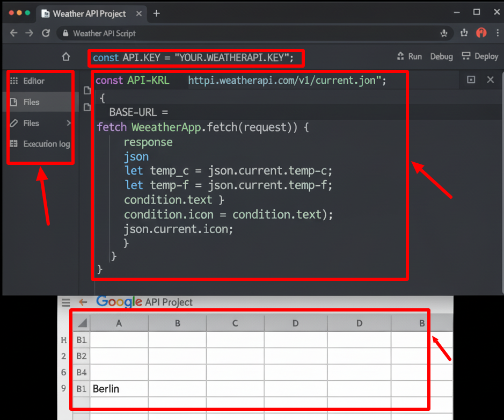
Task: Click the orange back arrow in the Sheets window
Action: [83, 302]
